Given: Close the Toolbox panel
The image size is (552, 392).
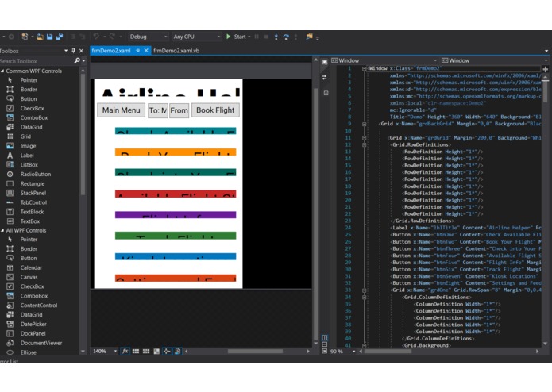Looking at the screenshot, I should (x=81, y=51).
